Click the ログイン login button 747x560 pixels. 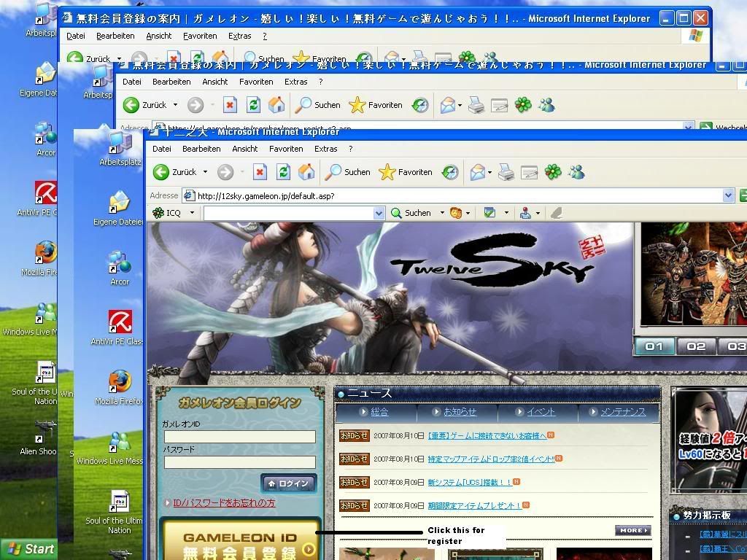point(289,483)
